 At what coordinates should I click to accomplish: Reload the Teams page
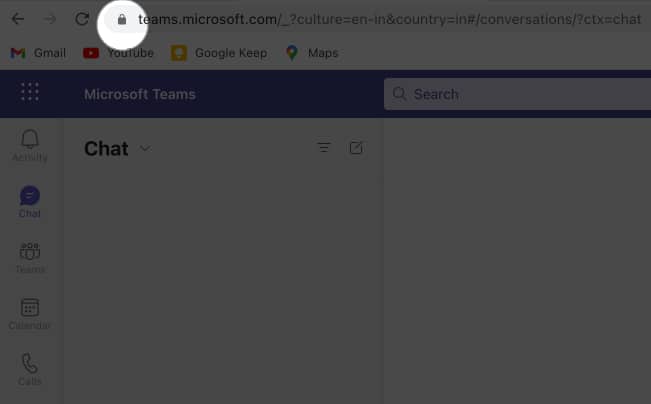pyautogui.click(x=82, y=19)
